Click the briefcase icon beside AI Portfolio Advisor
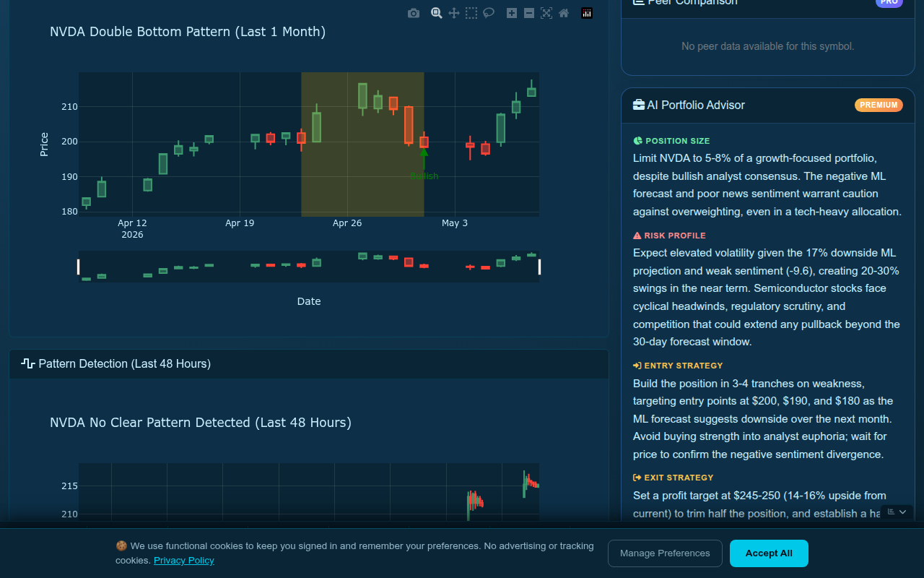Viewport: 924px width, 578px height. pyautogui.click(x=639, y=105)
